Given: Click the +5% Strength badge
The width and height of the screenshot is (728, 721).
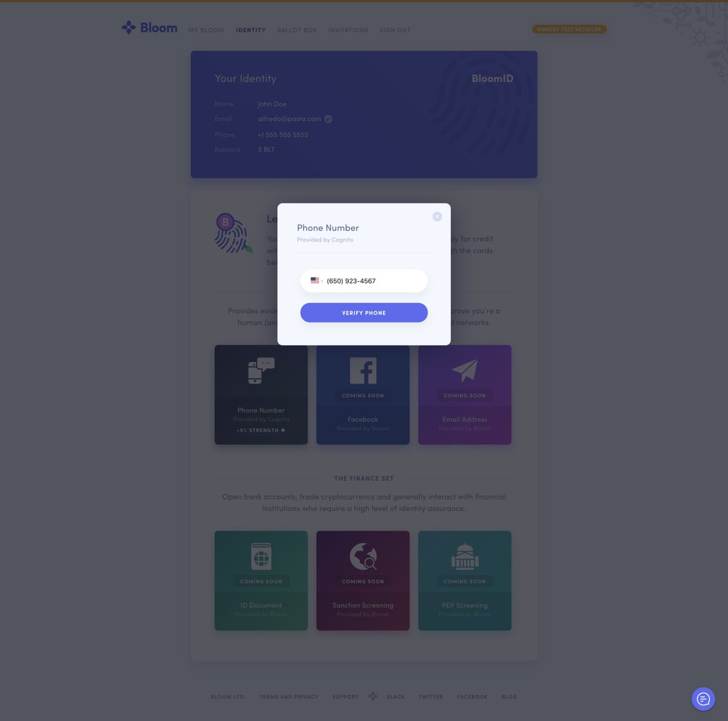Looking at the screenshot, I should coord(261,430).
